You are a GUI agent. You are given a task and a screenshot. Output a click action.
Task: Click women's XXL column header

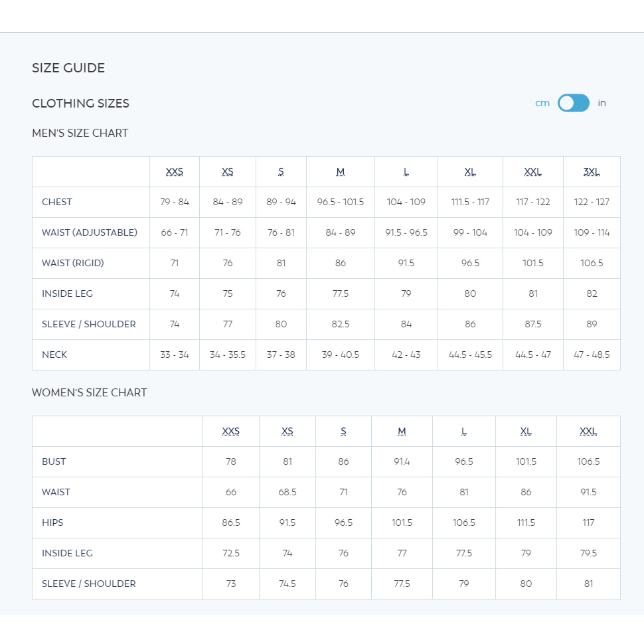coord(588,432)
